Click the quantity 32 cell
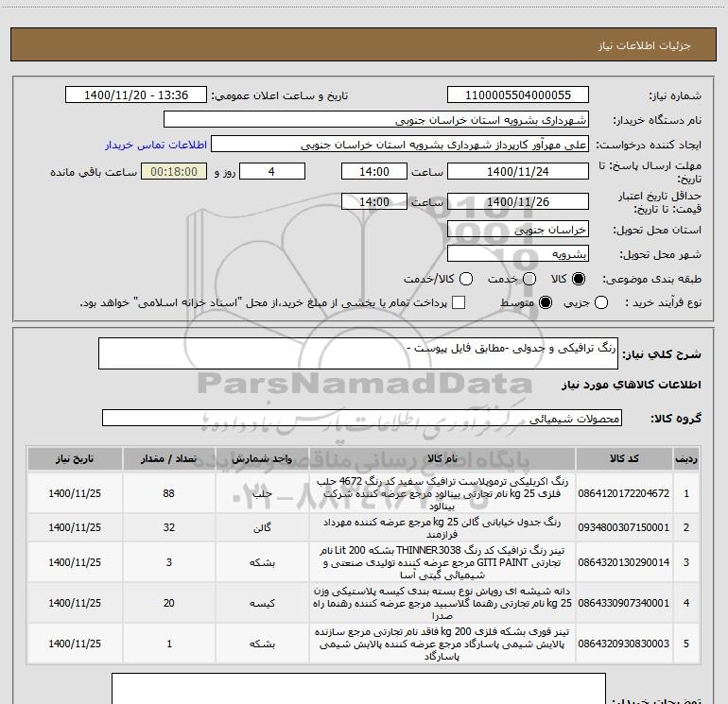Image resolution: width=728 pixels, height=704 pixels. tap(169, 527)
